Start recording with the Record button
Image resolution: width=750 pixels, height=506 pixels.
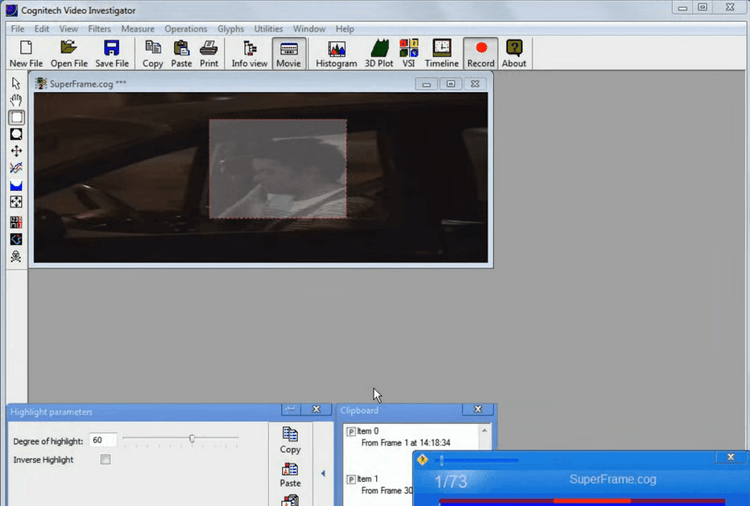pyautogui.click(x=480, y=53)
